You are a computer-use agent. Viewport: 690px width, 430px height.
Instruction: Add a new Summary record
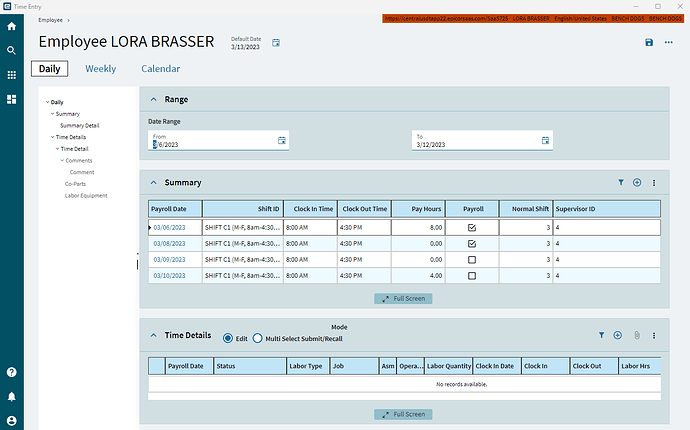pos(637,182)
